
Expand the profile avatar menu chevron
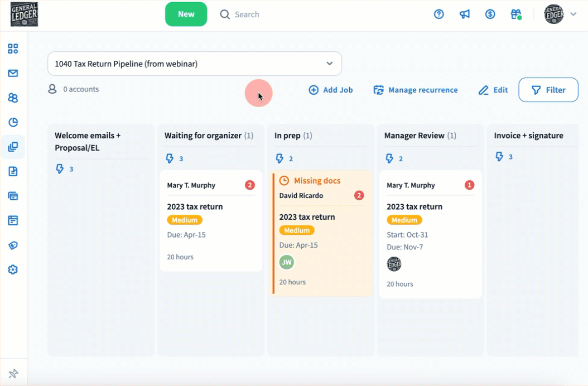coord(573,15)
